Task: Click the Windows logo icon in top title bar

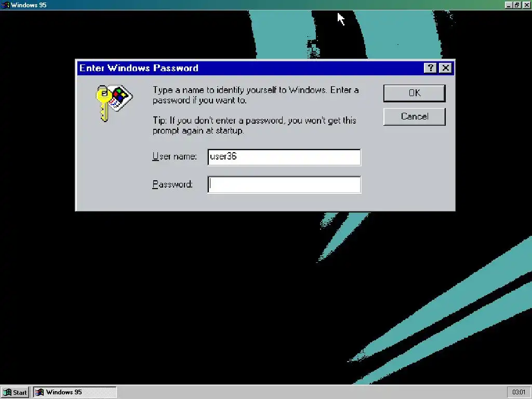Action: (5, 5)
